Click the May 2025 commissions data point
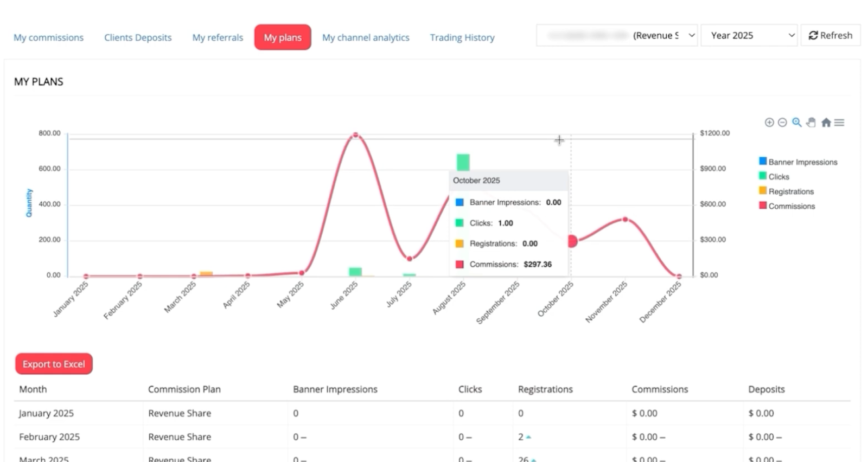Screen dimensions: 868x462 [x=302, y=273]
